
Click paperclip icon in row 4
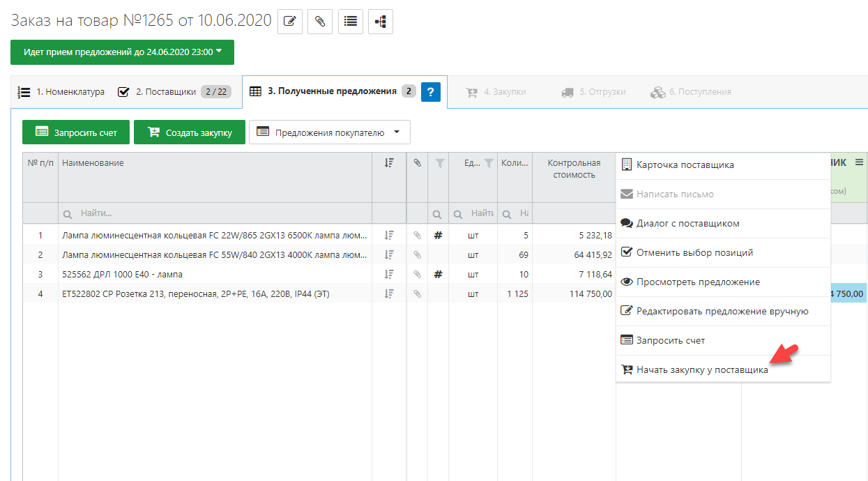pos(417,294)
